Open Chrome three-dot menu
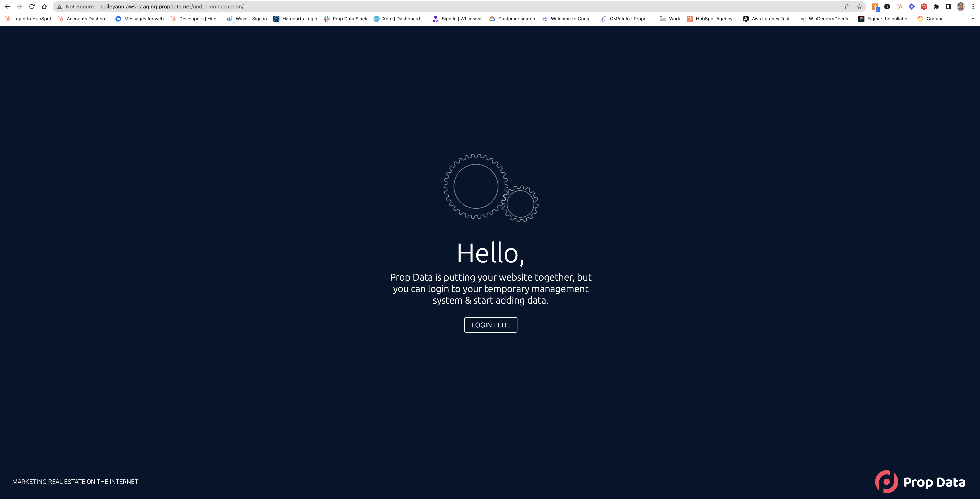 pos(973,7)
